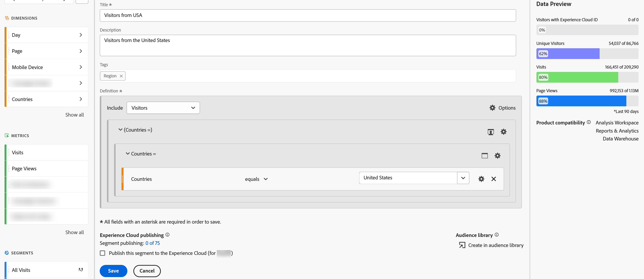Click the Title input field
The height and width of the screenshot is (279, 644).
307,15
